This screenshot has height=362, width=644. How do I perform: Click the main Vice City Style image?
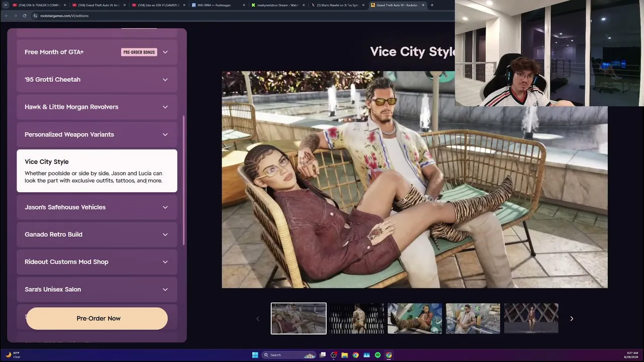[x=415, y=179]
